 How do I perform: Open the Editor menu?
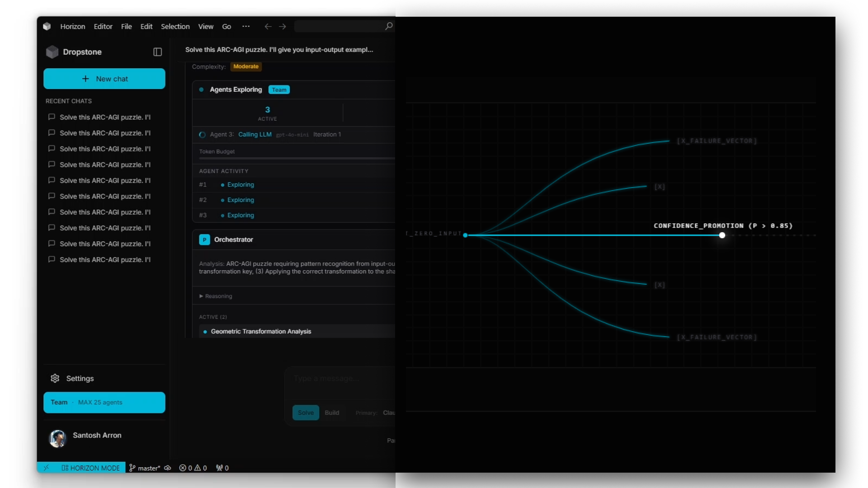point(103,26)
